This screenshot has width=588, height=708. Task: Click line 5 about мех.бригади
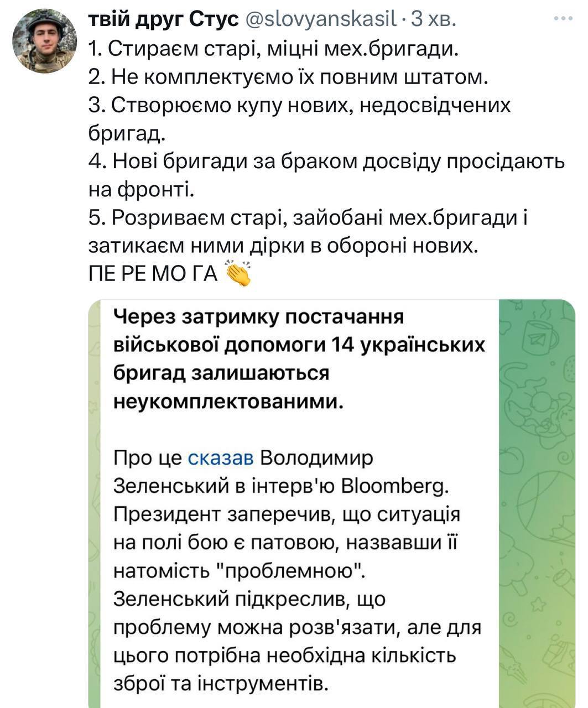[310, 217]
